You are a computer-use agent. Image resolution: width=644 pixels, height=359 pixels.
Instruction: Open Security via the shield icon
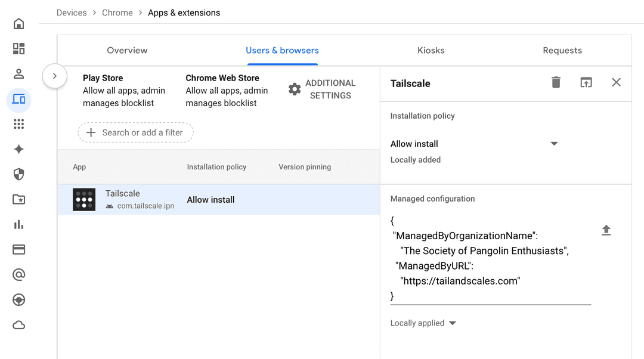tap(18, 174)
